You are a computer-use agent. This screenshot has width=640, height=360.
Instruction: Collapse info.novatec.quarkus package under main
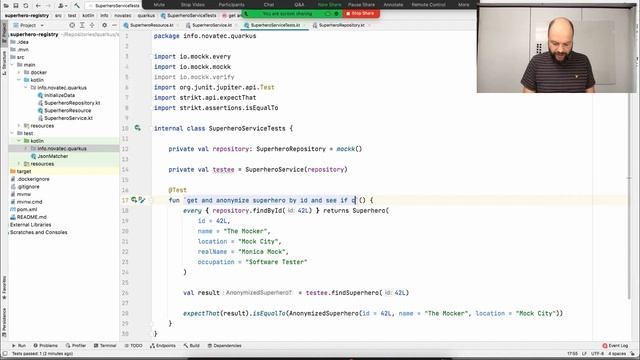26,88
